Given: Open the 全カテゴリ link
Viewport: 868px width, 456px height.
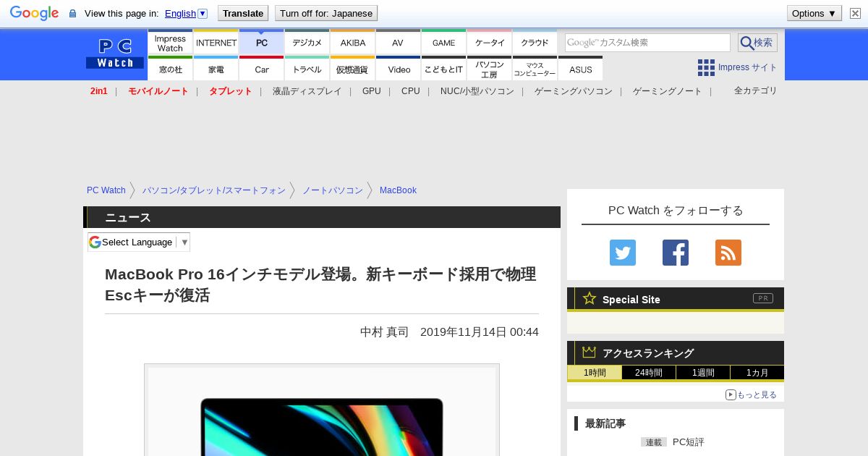Looking at the screenshot, I should point(756,90).
